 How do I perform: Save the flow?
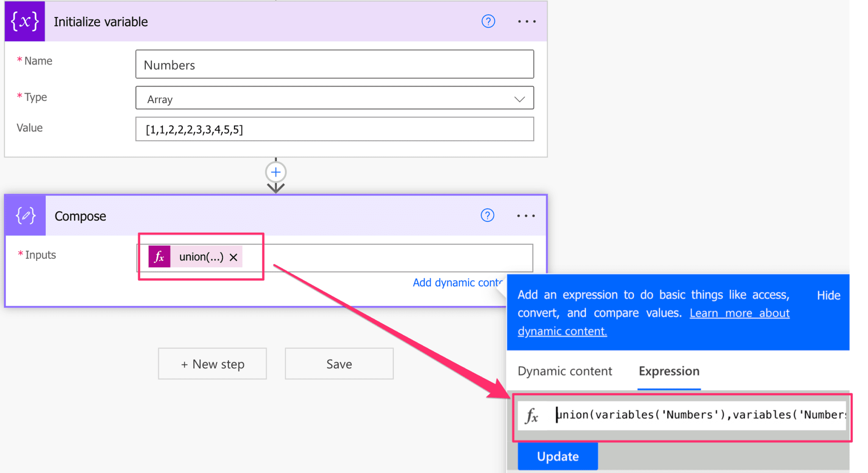pyautogui.click(x=339, y=364)
